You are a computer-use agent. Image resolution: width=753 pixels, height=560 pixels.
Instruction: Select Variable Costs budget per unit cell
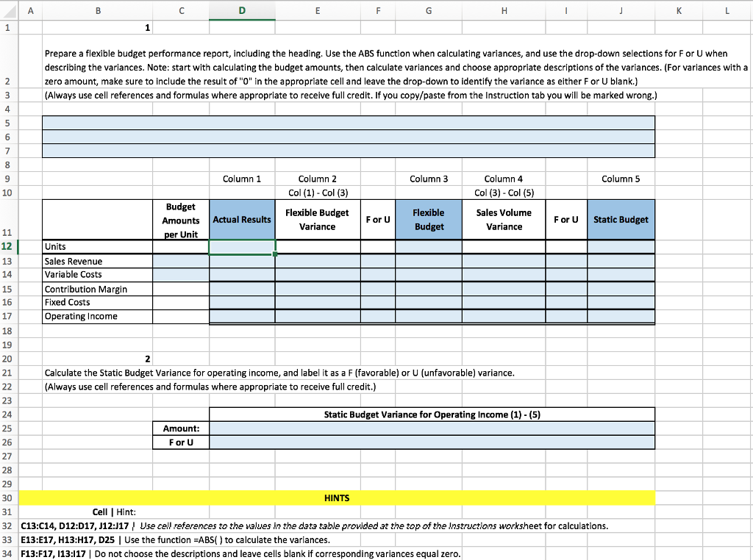click(x=181, y=275)
